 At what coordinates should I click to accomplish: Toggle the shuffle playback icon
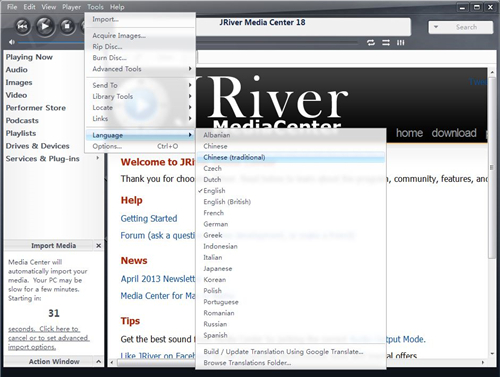click(386, 43)
